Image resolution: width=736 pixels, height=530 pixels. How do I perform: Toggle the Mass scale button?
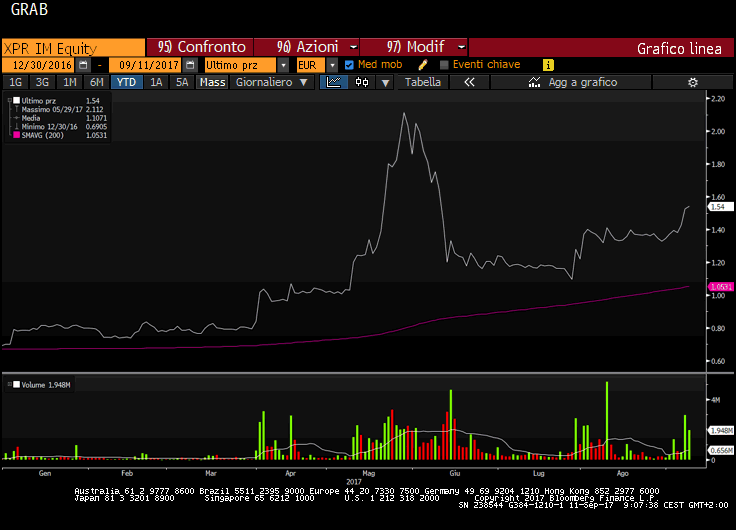[x=212, y=83]
